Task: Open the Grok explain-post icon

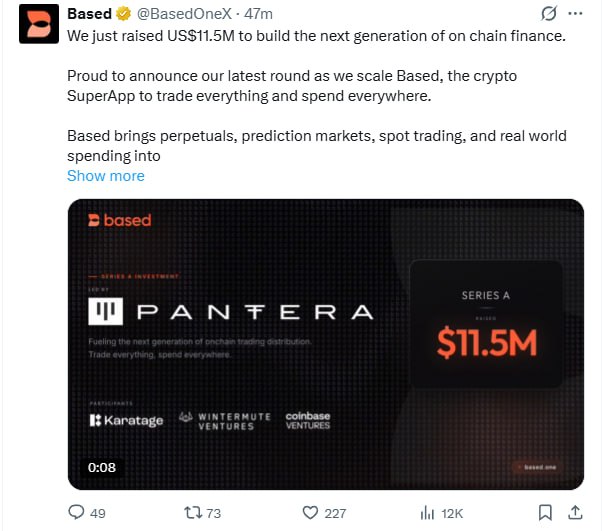Action: pos(548,14)
